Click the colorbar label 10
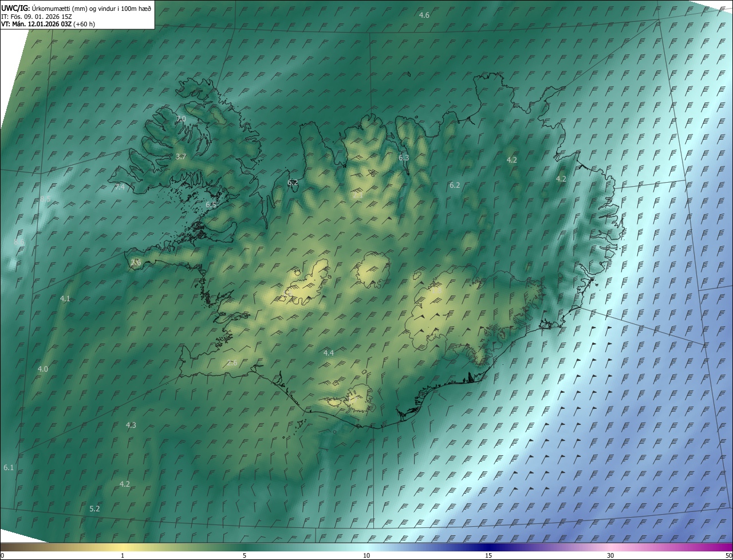 pos(366,555)
